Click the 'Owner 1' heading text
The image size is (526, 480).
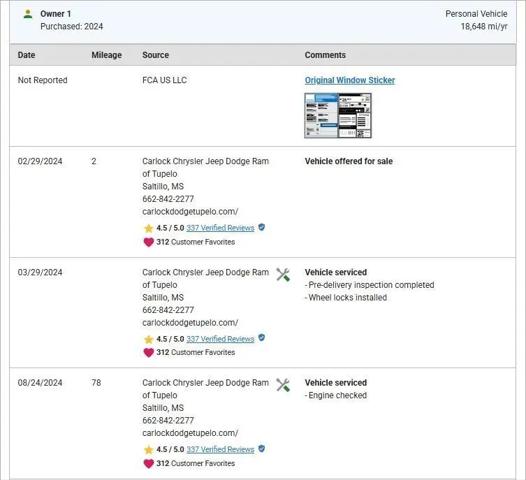point(56,14)
